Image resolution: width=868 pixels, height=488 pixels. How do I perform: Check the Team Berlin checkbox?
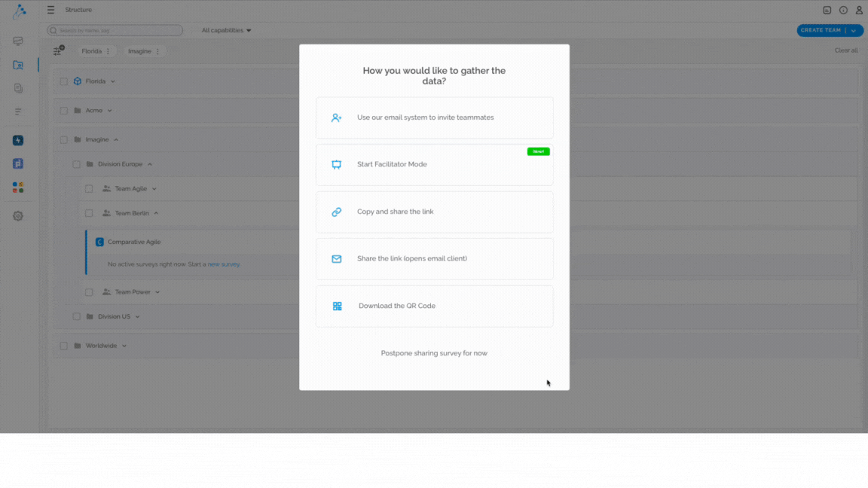pos(89,213)
